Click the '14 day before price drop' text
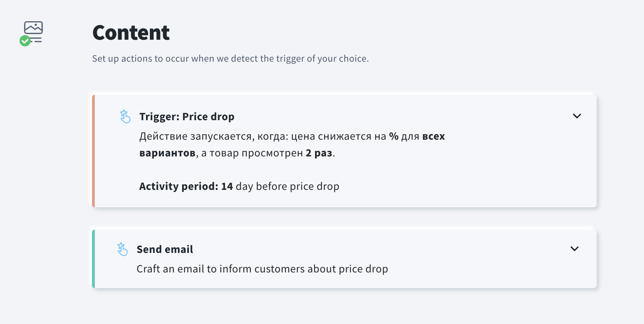The image size is (644, 324). click(280, 186)
